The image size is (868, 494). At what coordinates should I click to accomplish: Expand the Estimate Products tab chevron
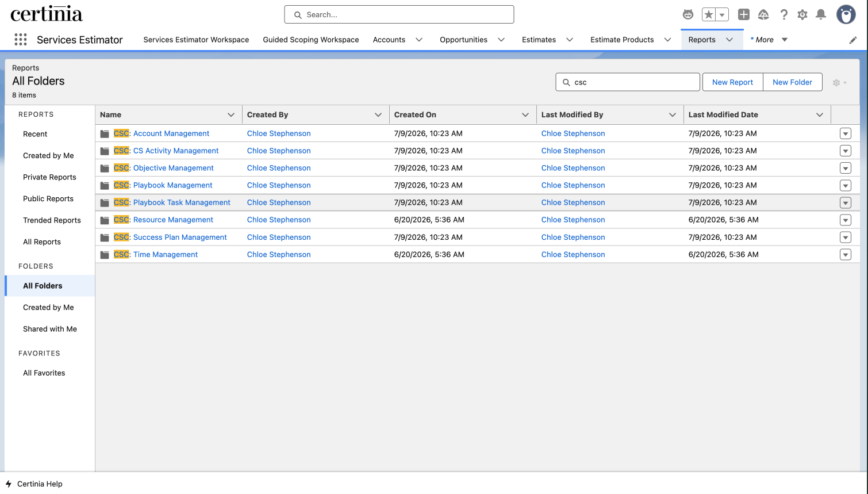667,40
